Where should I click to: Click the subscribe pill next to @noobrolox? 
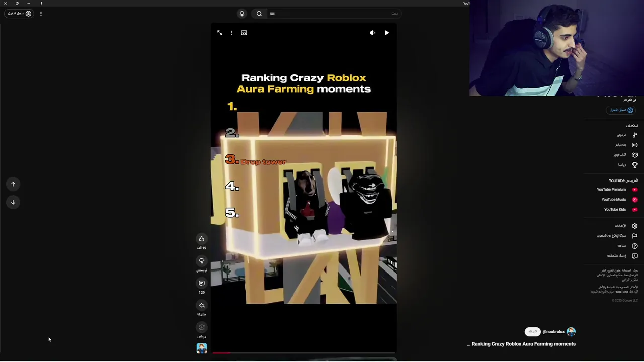tap(532, 332)
